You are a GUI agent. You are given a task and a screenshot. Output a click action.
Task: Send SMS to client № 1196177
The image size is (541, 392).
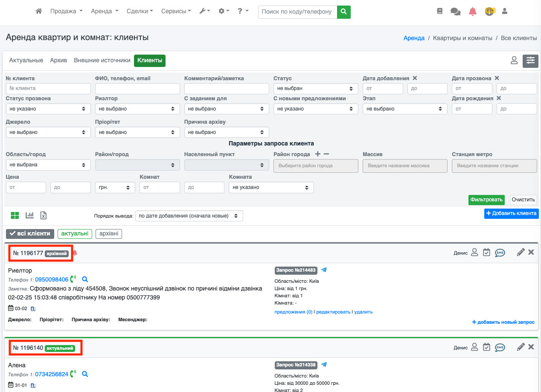(500, 253)
